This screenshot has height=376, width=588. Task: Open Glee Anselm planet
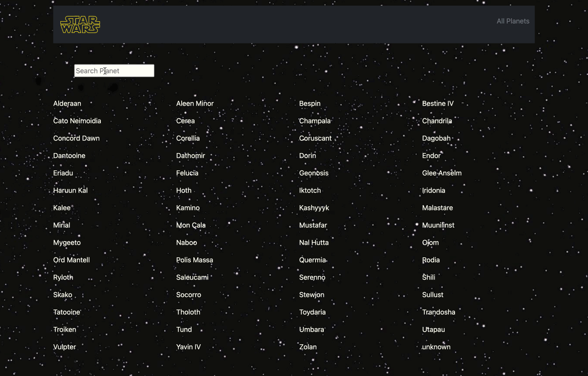442,173
